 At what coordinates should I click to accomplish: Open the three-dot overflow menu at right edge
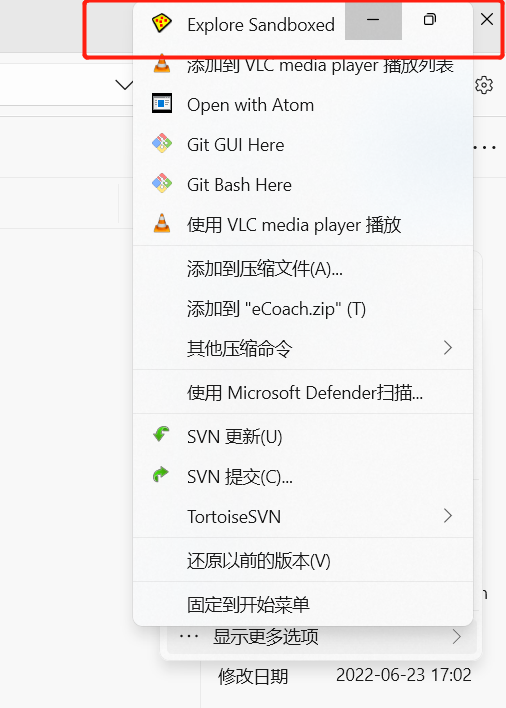(x=485, y=147)
